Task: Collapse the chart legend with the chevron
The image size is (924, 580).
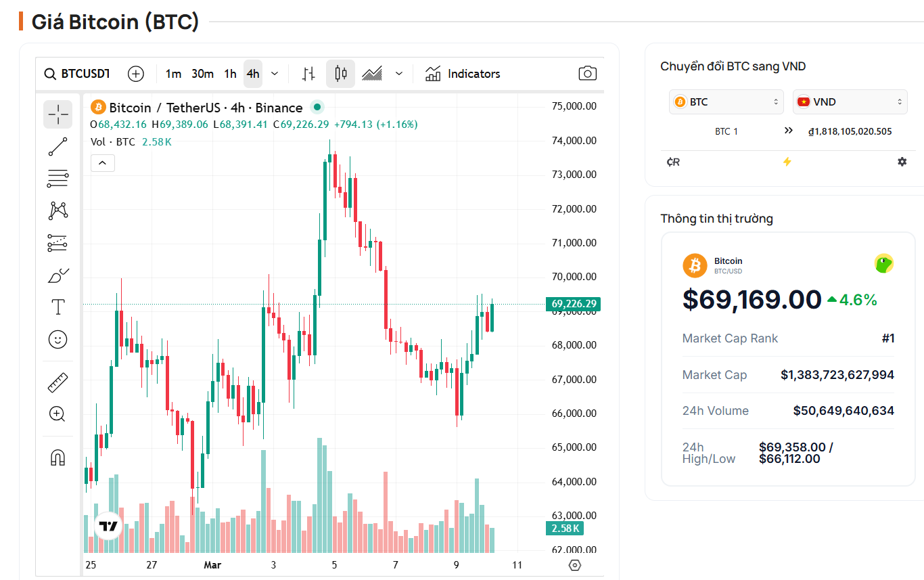Action: pyautogui.click(x=102, y=163)
